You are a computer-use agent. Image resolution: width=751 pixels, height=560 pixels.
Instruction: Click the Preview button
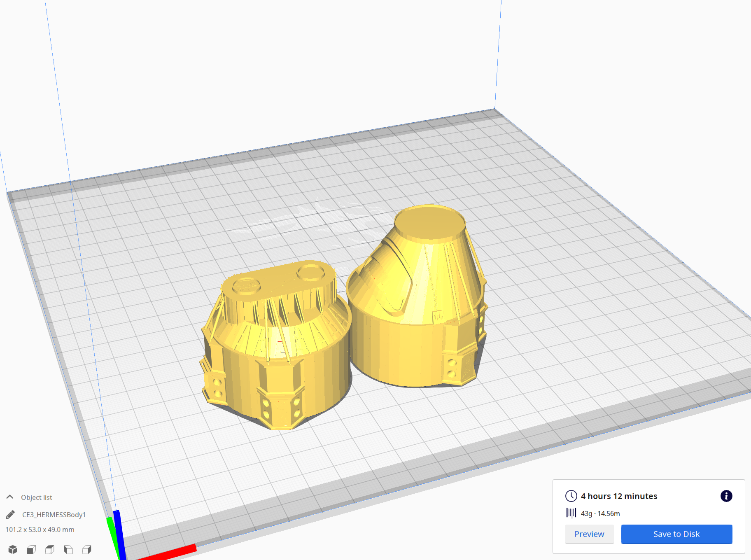click(x=589, y=534)
